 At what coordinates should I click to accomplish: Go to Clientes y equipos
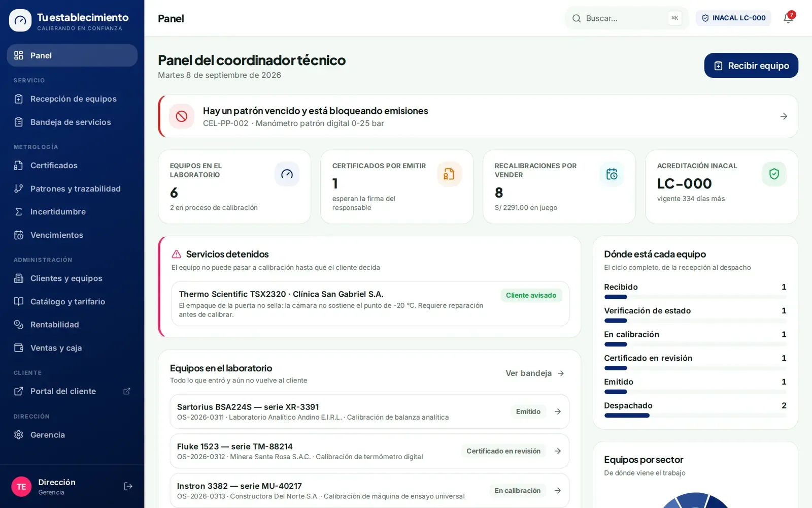point(72,278)
